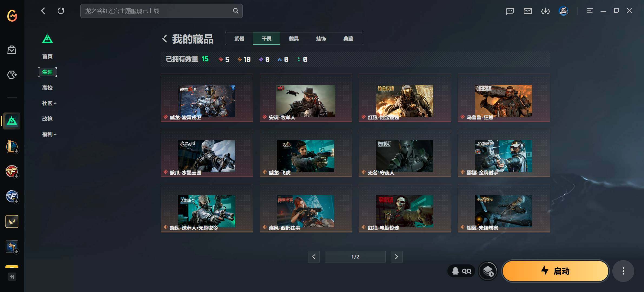Open the tag-shaped icon in sidebar
The height and width of the screenshot is (292, 644).
point(12,75)
